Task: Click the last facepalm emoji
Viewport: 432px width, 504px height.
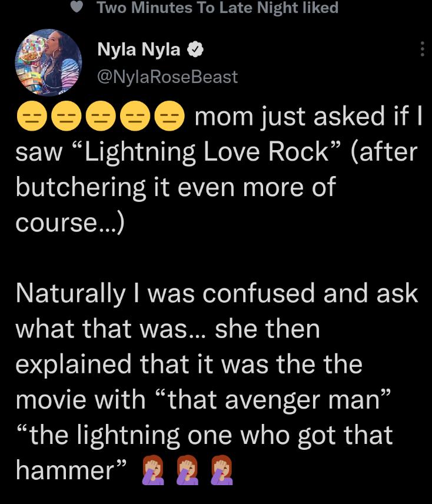Action: point(221,469)
